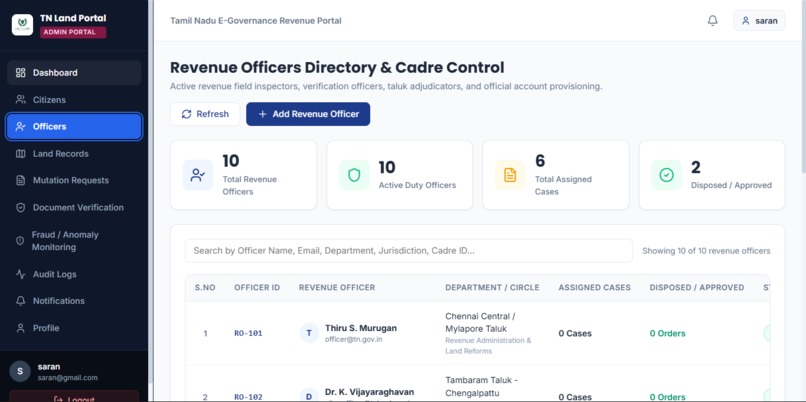Click the name Dr. K. Vijayaraghavan

[x=370, y=392]
